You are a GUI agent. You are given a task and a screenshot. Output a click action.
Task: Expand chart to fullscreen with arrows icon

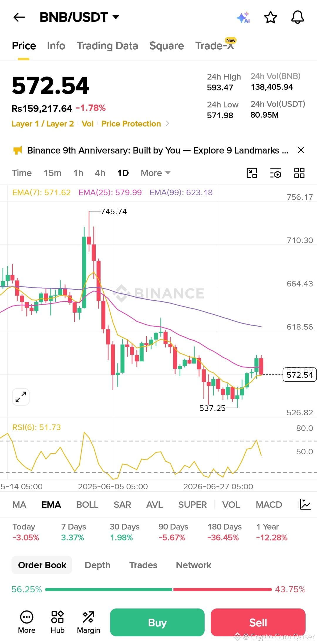pyautogui.click(x=21, y=397)
